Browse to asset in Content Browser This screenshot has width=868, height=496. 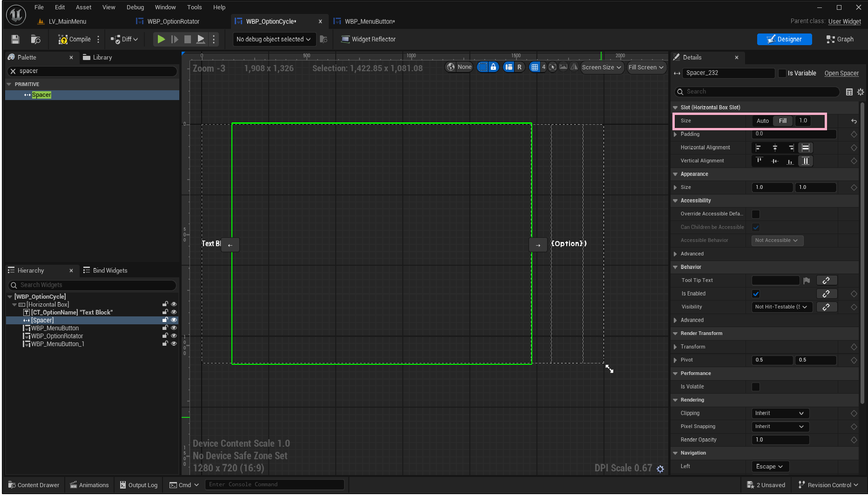(35, 40)
